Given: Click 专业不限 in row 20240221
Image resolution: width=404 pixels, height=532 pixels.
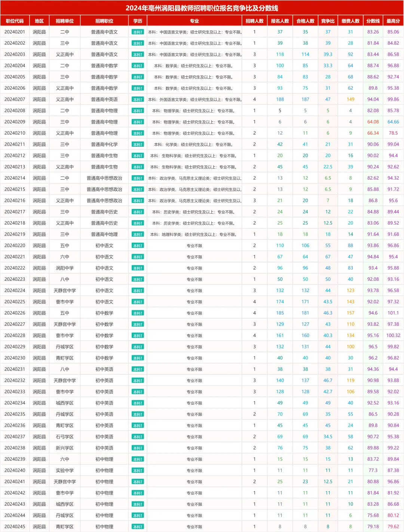Looking at the screenshot, I should pyautogui.click(x=195, y=257).
